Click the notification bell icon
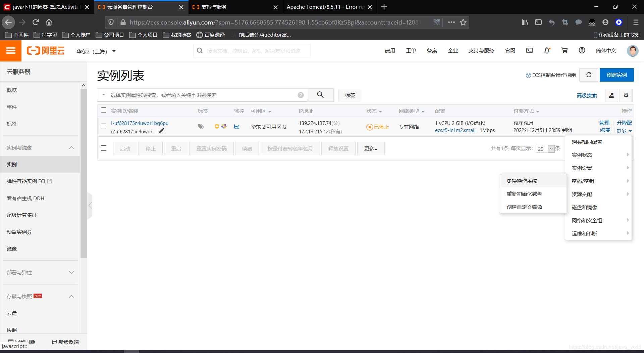Viewport: 644px width, 353px height. pos(547,50)
